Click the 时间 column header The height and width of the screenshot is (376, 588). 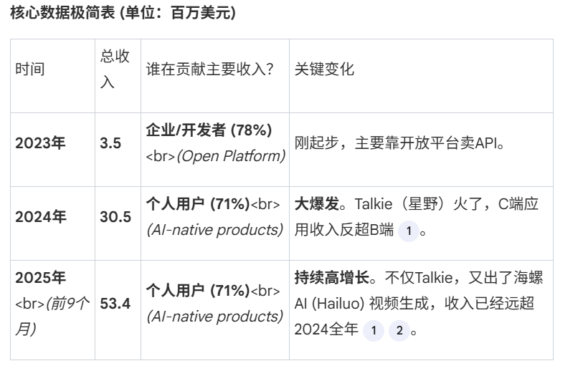(x=30, y=69)
